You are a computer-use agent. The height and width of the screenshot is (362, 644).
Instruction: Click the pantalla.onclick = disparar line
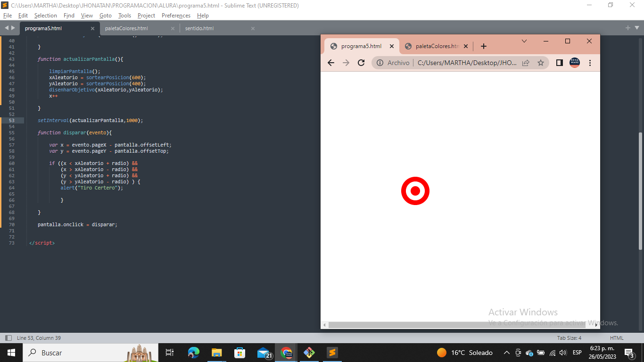[x=77, y=224]
